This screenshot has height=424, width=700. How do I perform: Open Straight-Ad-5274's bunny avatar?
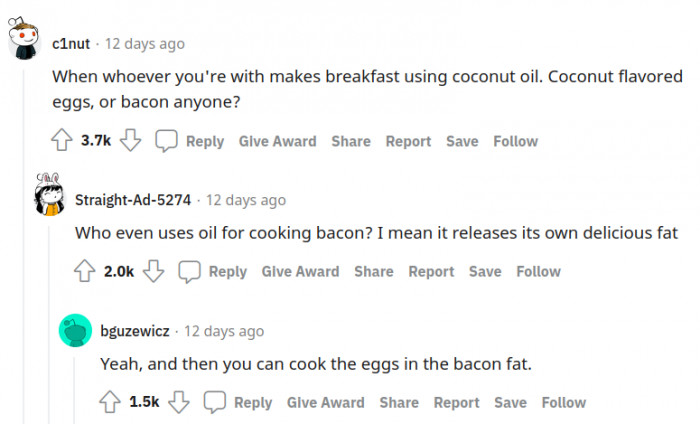[x=50, y=195]
